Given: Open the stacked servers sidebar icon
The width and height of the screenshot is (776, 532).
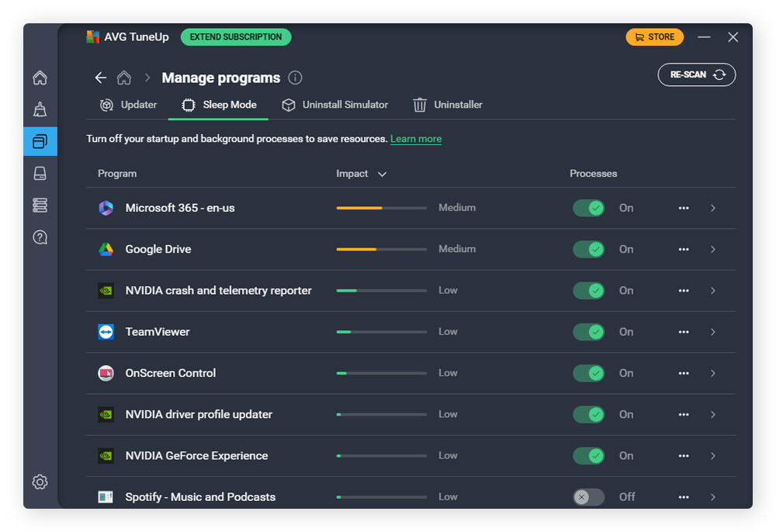Looking at the screenshot, I should [x=40, y=205].
